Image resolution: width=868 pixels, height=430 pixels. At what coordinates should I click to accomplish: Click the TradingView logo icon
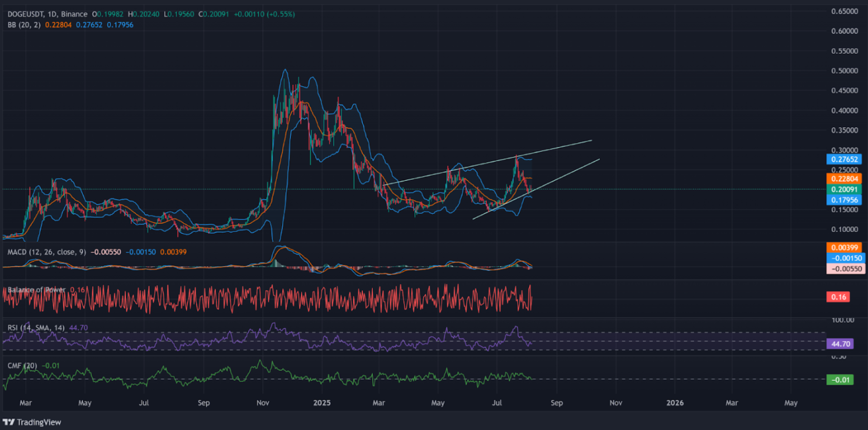(9, 422)
